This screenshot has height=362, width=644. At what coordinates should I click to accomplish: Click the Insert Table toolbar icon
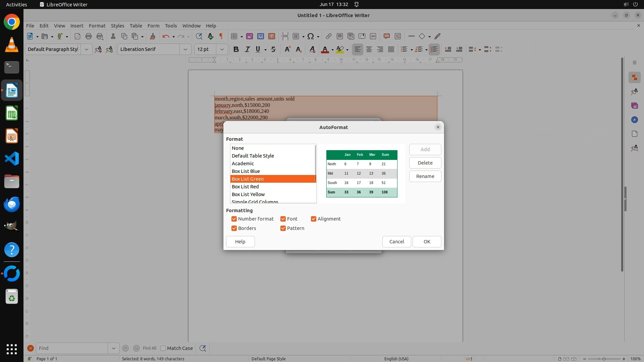tap(234, 36)
